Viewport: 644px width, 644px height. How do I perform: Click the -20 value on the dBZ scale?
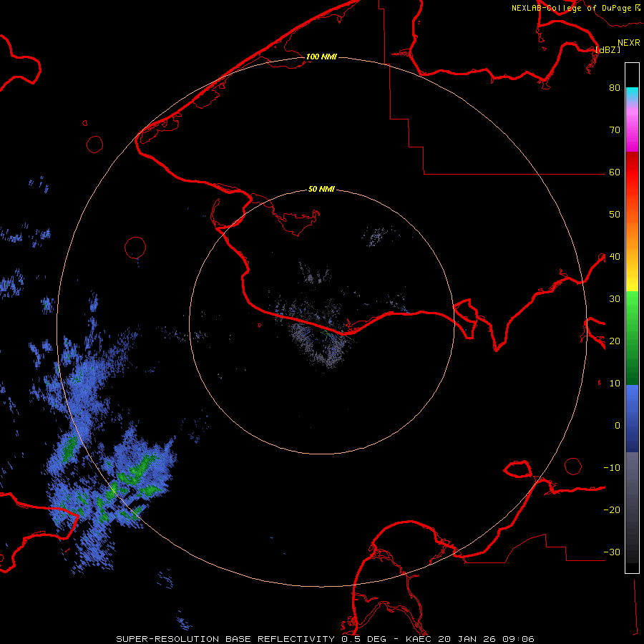point(612,510)
